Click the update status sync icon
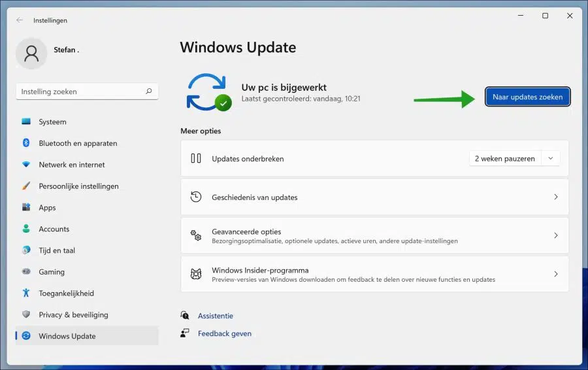Viewport: 588px width, 370px height. click(x=209, y=92)
